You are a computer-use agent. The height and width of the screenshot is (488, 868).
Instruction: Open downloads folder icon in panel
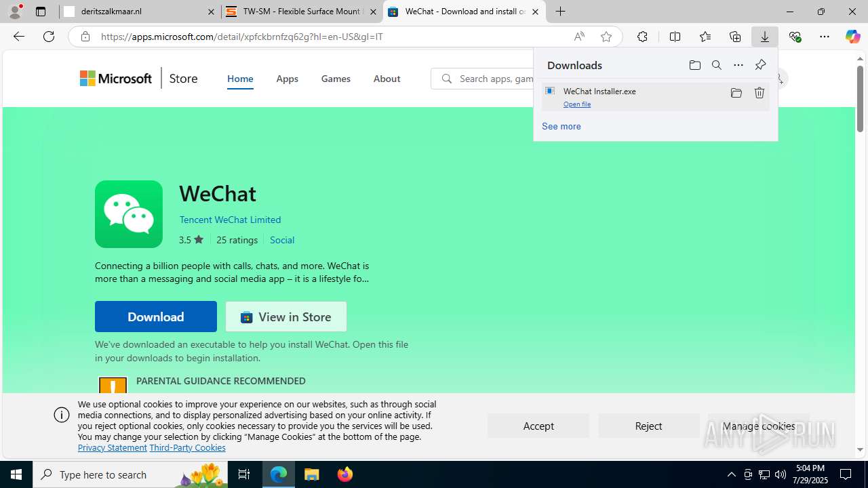tap(694, 65)
